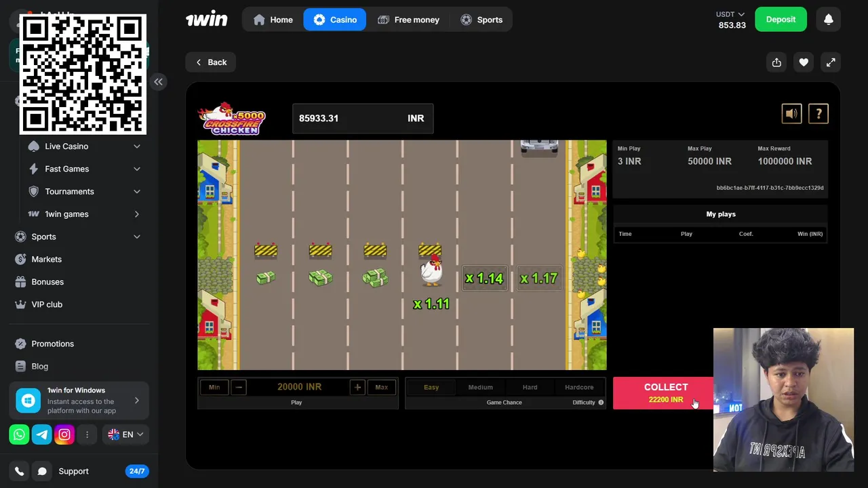Open 1win games in sidebar
868x488 pixels.
coord(66,214)
